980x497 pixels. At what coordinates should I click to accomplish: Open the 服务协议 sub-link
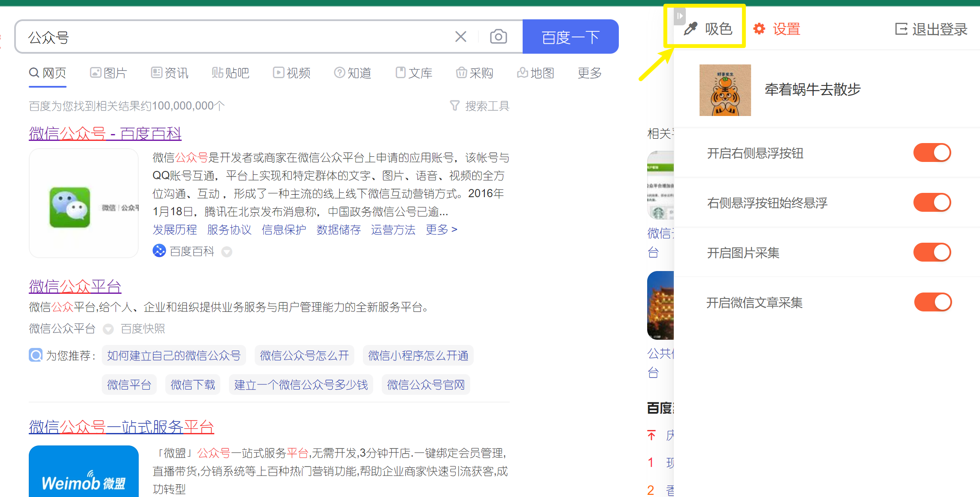tap(229, 230)
